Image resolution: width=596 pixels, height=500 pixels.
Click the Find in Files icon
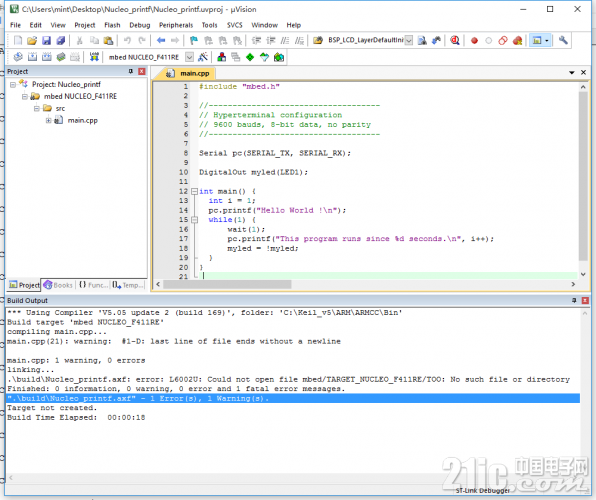(x=318, y=40)
